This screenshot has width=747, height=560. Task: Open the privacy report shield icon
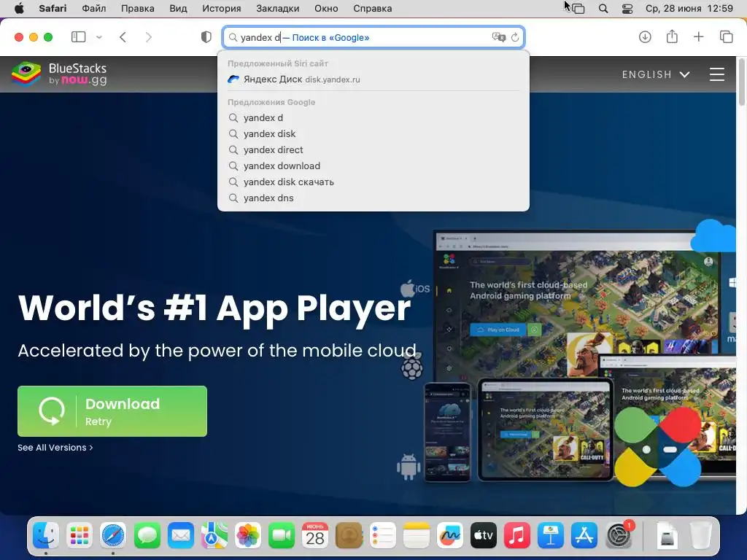tap(206, 37)
